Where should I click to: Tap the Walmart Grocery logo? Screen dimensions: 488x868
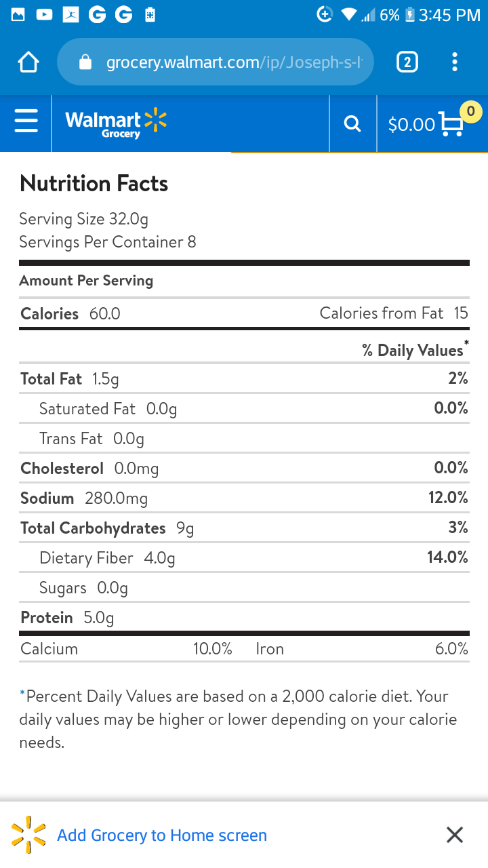116,123
